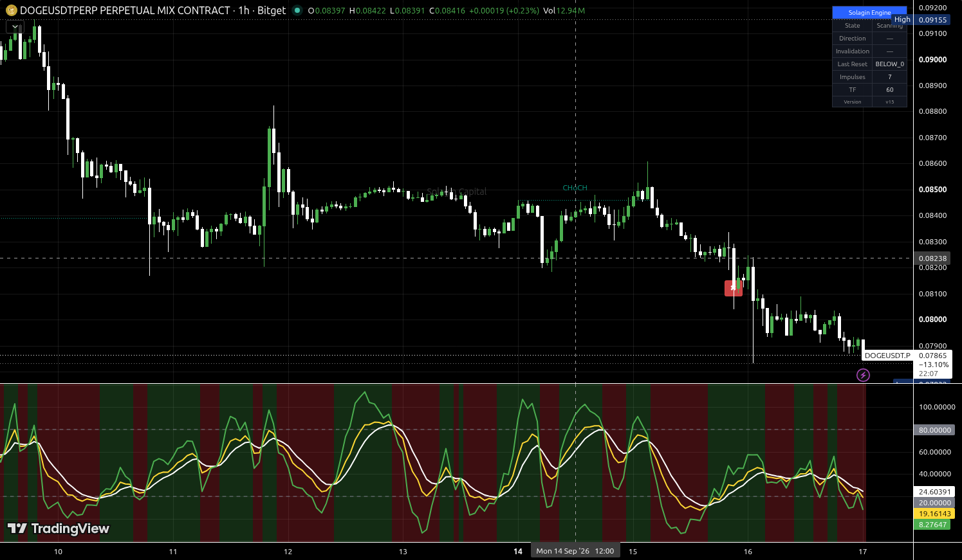Click the Last Reset row label

(x=853, y=64)
